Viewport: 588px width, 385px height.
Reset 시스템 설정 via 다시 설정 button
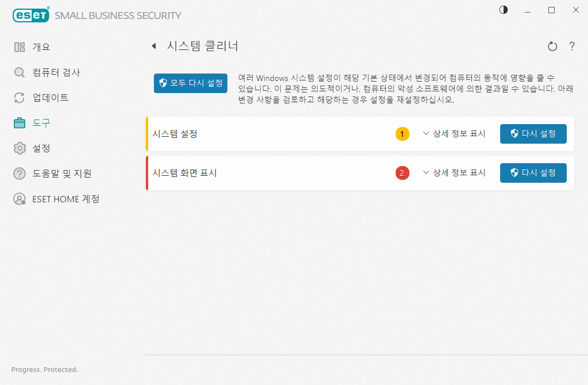533,134
